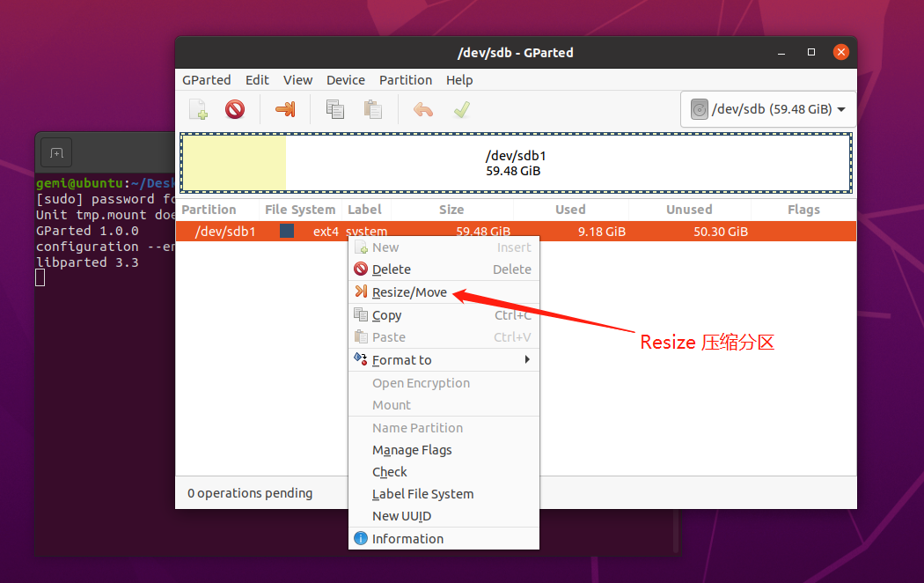
Task: Click the Label column header
Action: pos(364,210)
